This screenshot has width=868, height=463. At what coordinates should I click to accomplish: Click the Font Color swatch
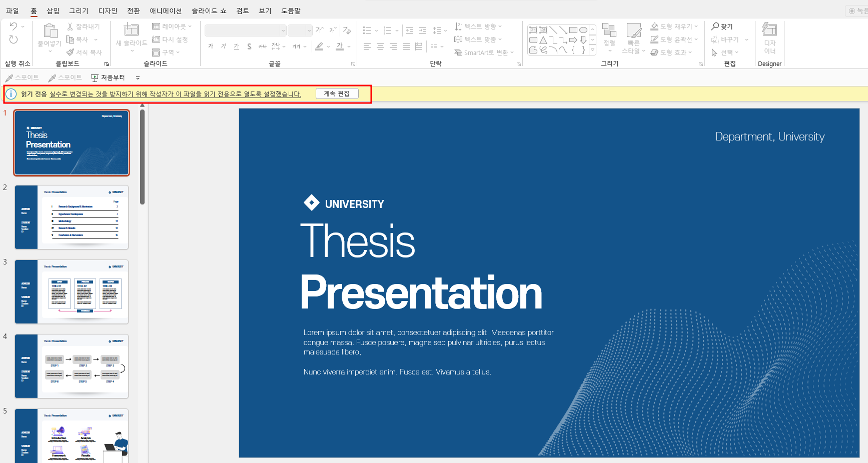(340, 46)
